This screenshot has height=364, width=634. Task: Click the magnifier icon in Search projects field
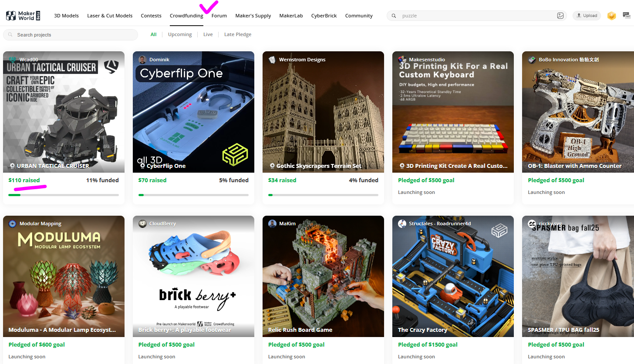(10, 35)
